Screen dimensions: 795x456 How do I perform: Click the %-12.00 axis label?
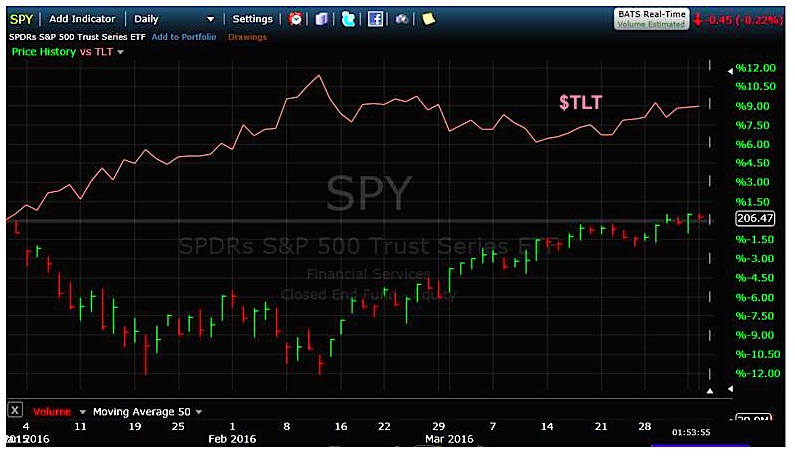(x=758, y=373)
